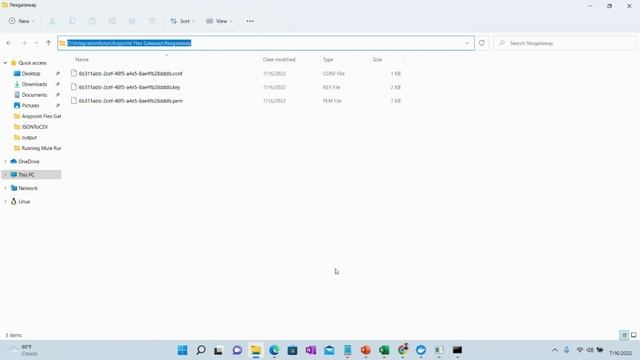Image resolution: width=640 pixels, height=360 pixels.
Task: Sort by the Date modified column header
Action: (279, 60)
